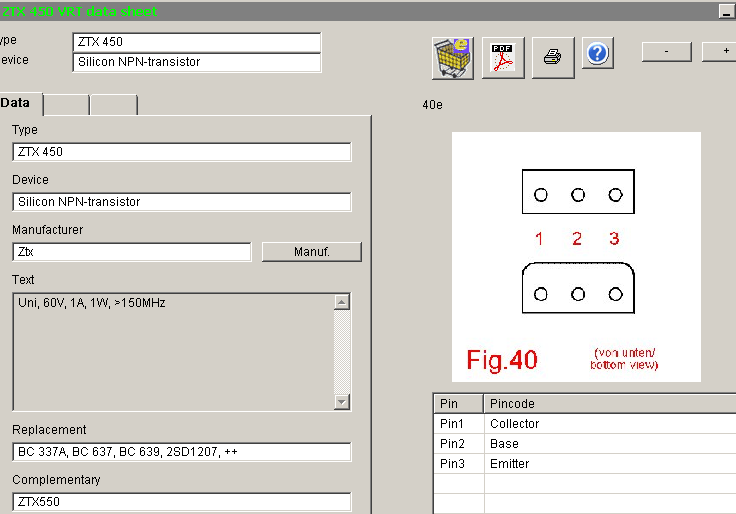Click the plus zoom button

(x=720, y=52)
